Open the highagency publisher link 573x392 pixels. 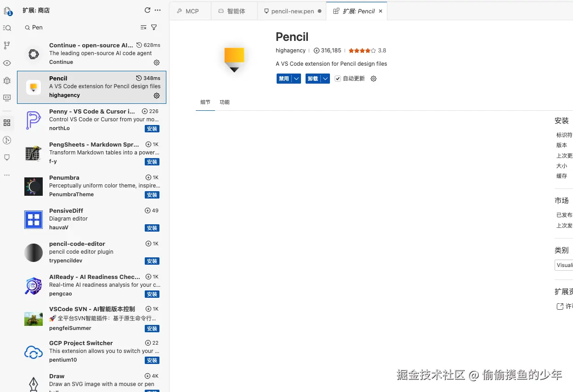click(290, 51)
